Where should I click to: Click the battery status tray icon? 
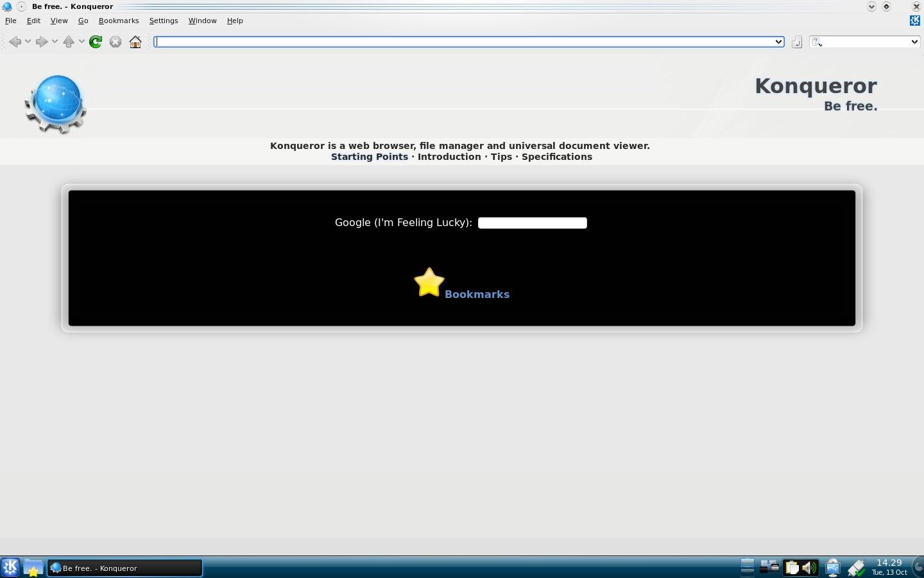tap(857, 568)
